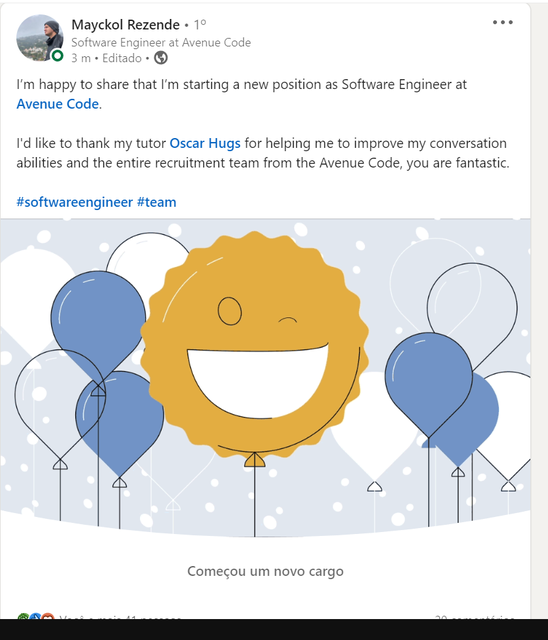Open the #softwareengineer hashtag
548x640 pixels.
pyautogui.click(x=75, y=202)
